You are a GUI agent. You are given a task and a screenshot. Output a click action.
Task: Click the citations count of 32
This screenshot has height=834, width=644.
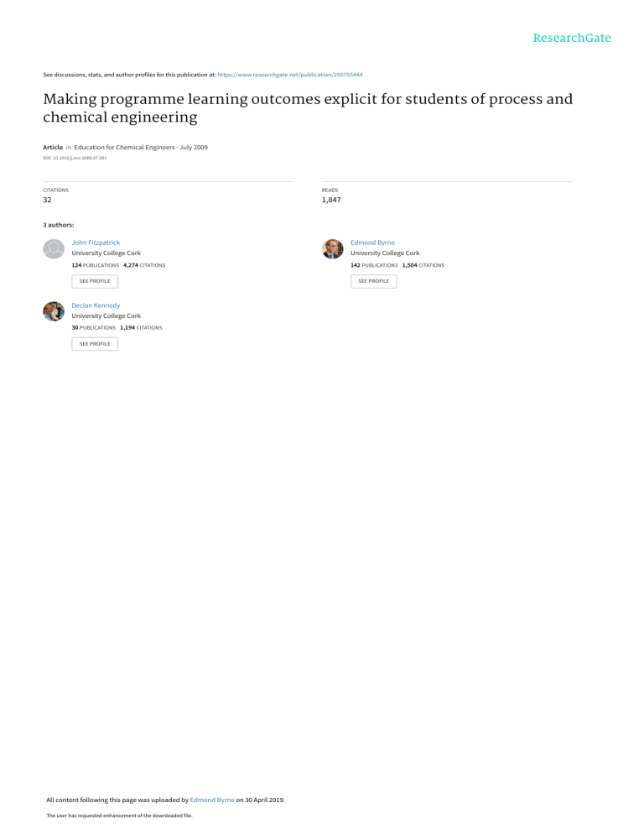(x=48, y=201)
